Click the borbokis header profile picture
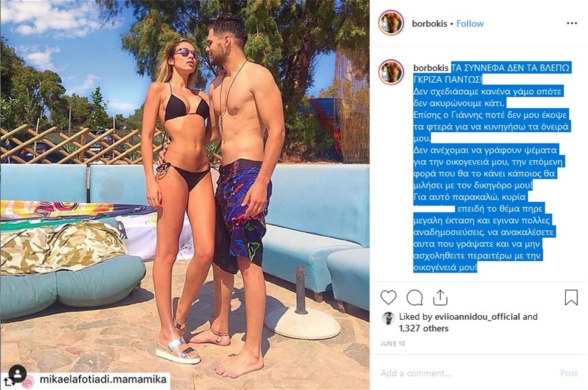This screenshot has height=390, width=588. click(391, 23)
